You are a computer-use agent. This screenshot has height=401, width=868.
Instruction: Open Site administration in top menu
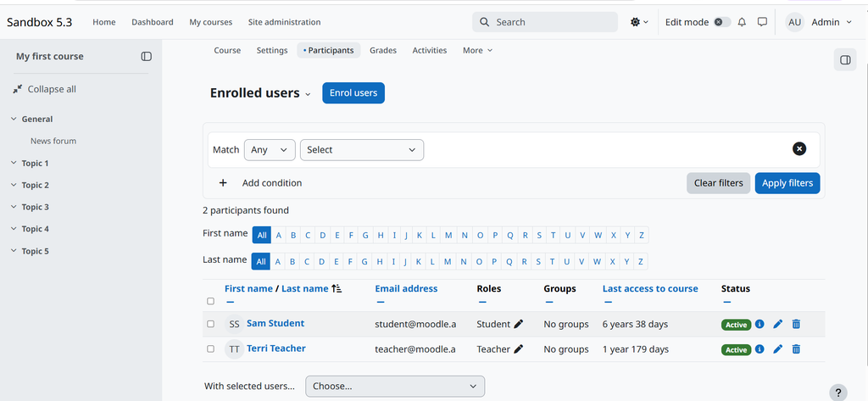coord(285,22)
